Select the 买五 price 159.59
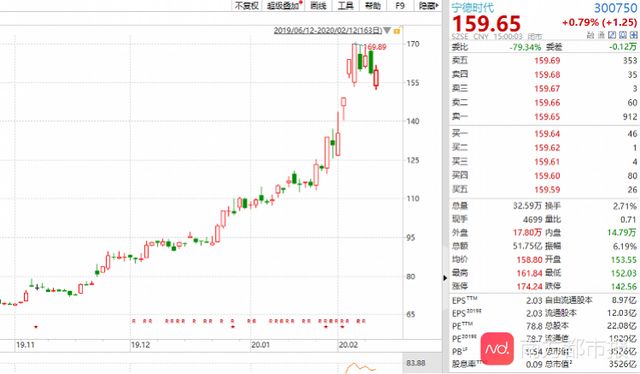640x374 pixels. coord(547,190)
